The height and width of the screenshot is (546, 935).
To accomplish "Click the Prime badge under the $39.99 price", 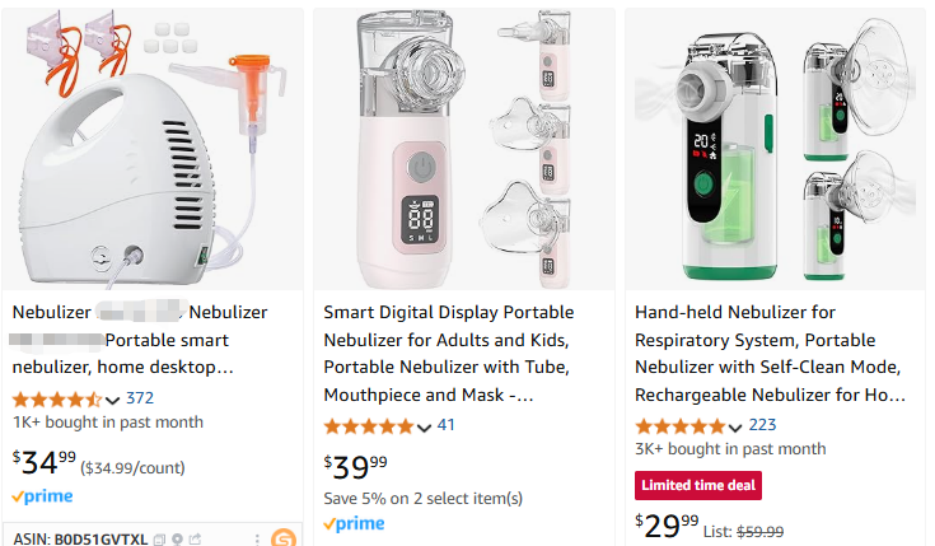I will pos(354,523).
